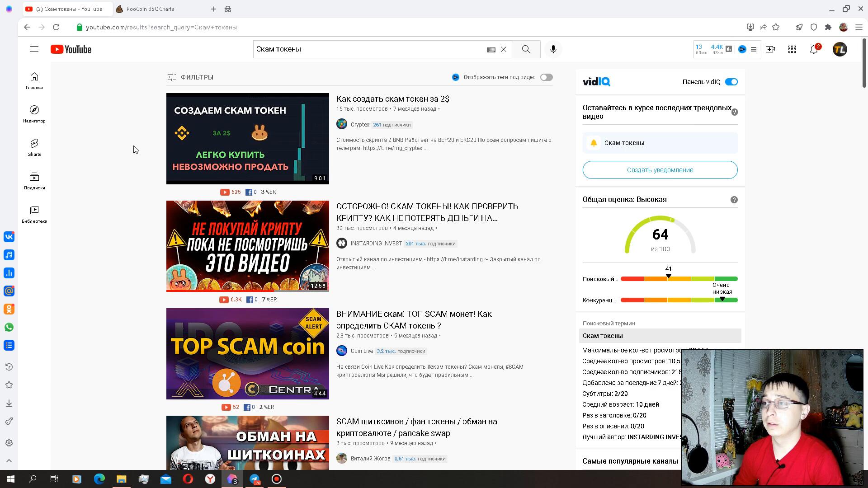
Task: Turn off the Панель vidIQ toggle
Action: [731, 82]
